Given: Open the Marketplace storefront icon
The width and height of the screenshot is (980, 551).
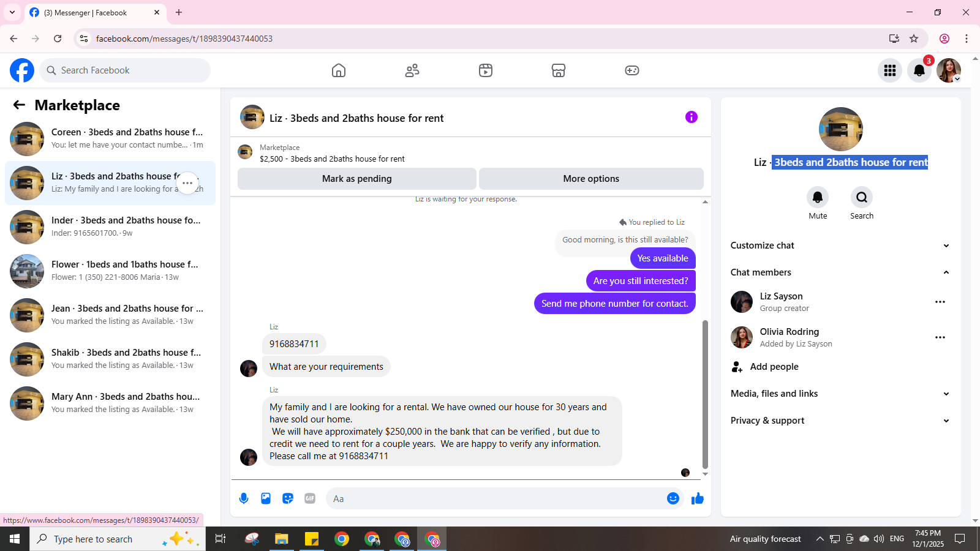Looking at the screenshot, I should 559,70.
